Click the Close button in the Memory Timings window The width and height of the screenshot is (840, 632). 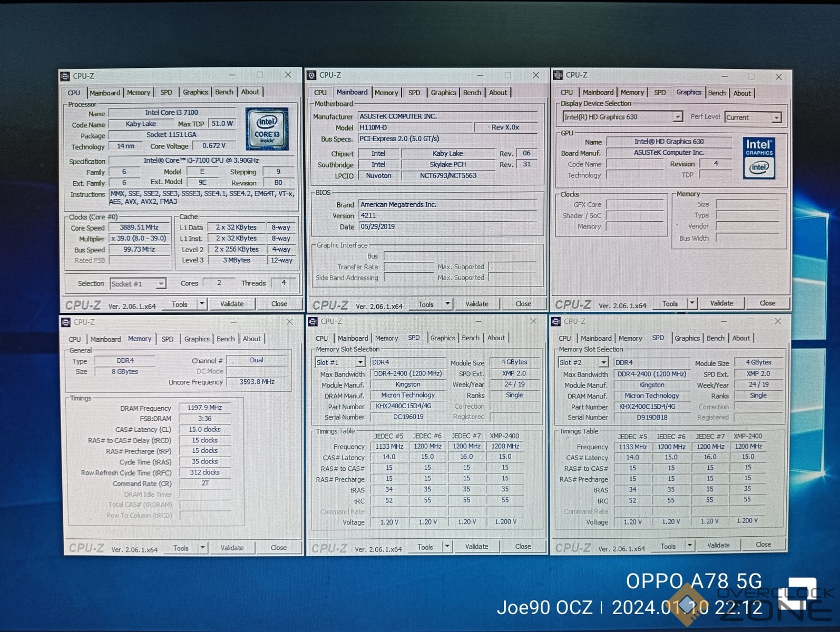point(279,548)
